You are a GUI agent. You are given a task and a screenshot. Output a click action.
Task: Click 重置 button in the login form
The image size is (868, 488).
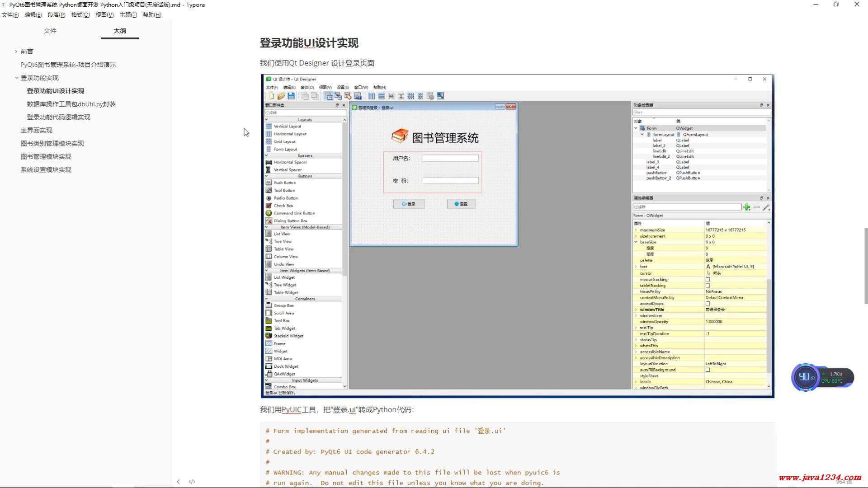click(x=461, y=204)
